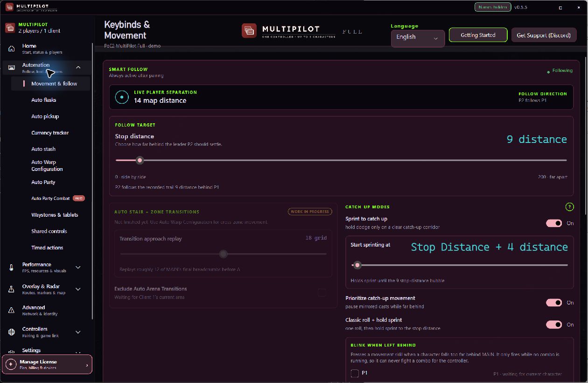Click the Live Player Separation circle icon

pos(122,97)
